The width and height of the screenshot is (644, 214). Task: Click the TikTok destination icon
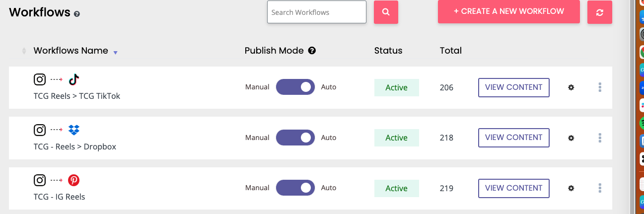pos(74,79)
